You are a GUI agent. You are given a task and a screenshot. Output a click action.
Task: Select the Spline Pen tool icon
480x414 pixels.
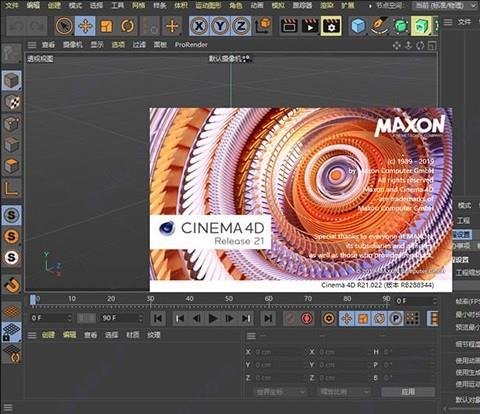(380, 26)
